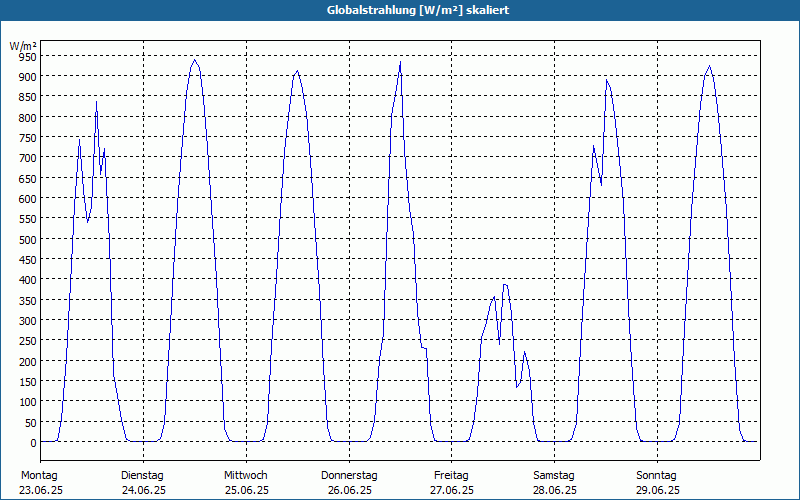This screenshot has height=500, width=800.
Task: Click the date 26.06.25
Action: (349, 490)
